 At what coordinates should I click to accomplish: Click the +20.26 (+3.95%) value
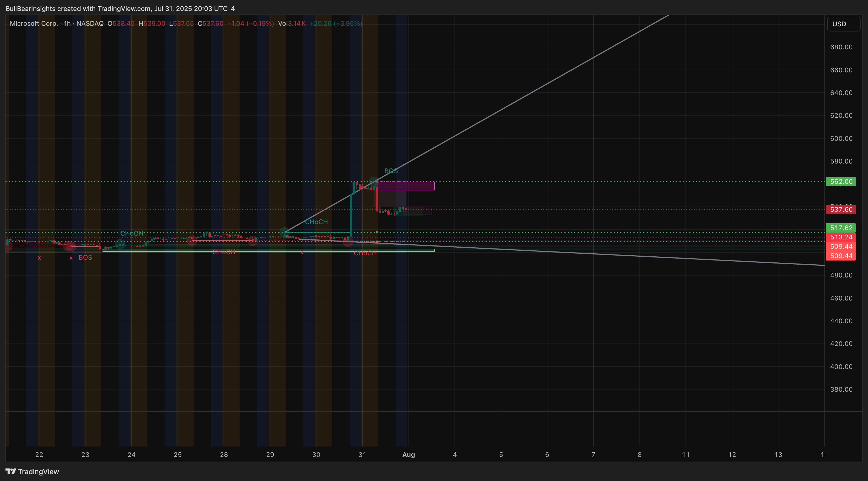coord(336,23)
